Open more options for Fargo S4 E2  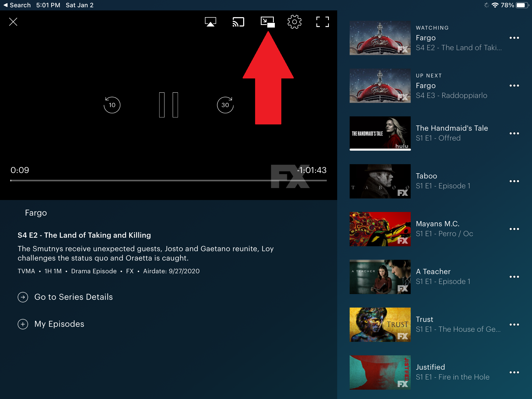(514, 38)
